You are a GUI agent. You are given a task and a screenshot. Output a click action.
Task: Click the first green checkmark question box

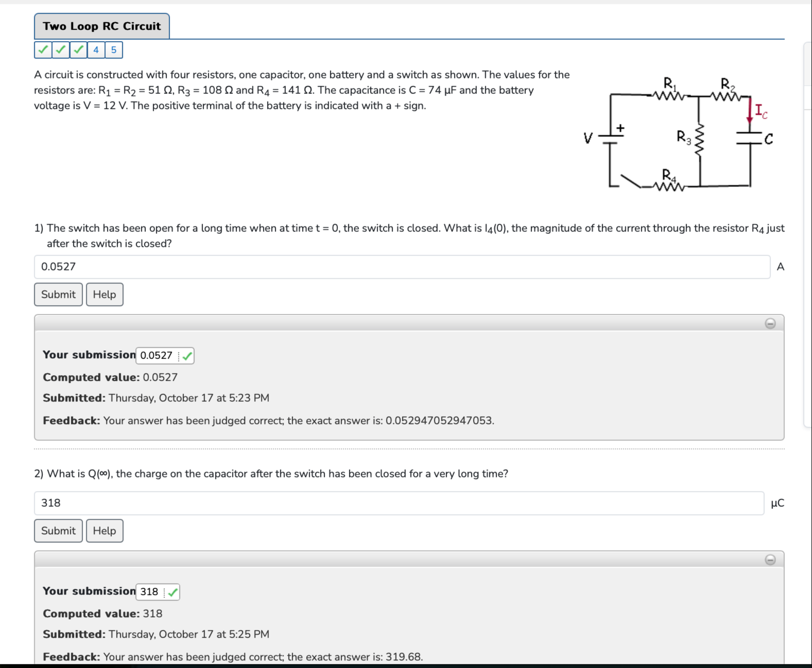(x=43, y=50)
